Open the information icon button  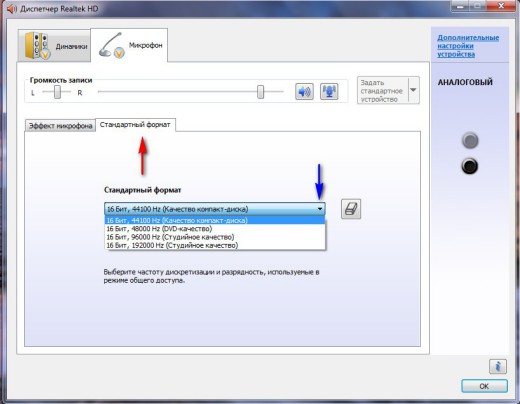point(498,366)
